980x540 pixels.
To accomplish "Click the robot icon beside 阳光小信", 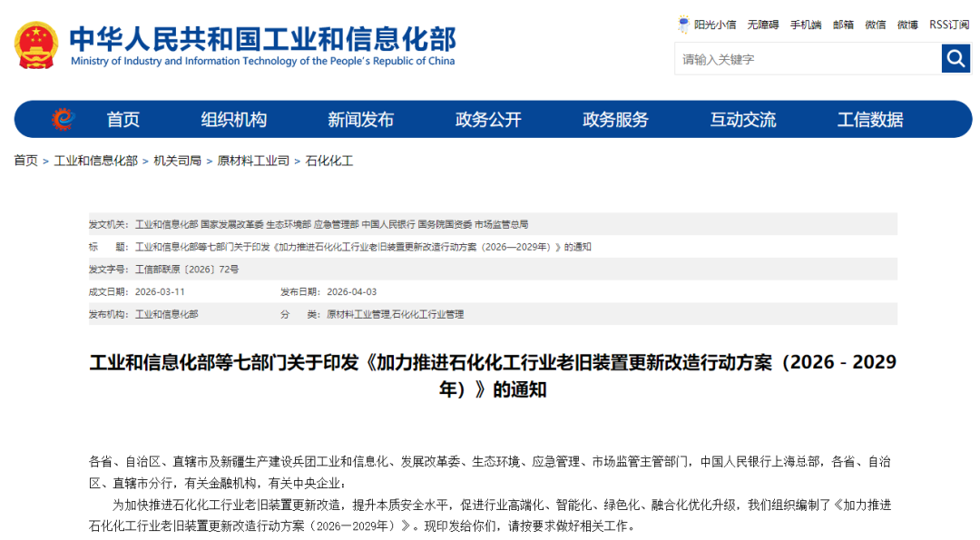I will 683,25.
